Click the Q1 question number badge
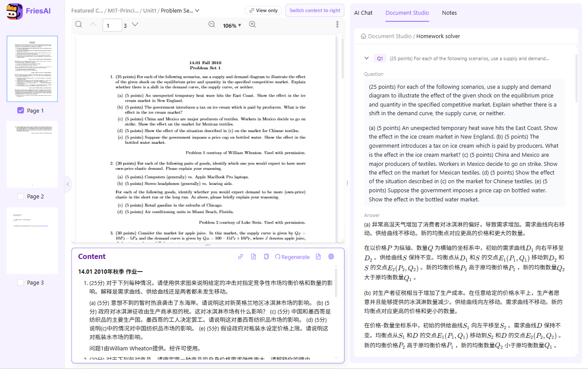Viewport: 588px width, 369px height. (x=380, y=58)
